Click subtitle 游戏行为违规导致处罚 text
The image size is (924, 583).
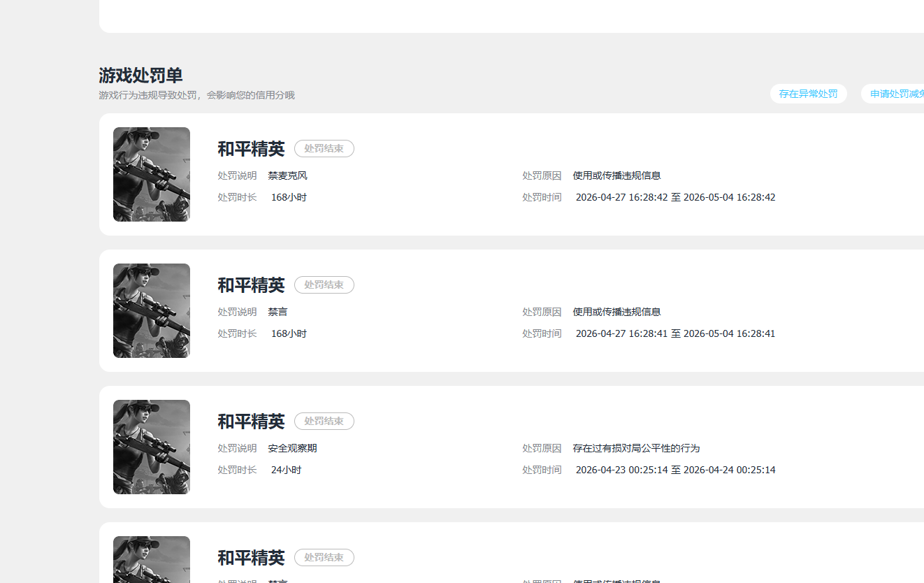(x=147, y=95)
